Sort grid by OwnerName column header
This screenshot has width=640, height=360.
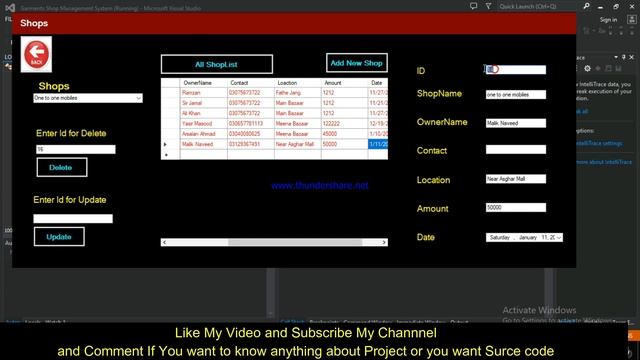click(x=203, y=82)
